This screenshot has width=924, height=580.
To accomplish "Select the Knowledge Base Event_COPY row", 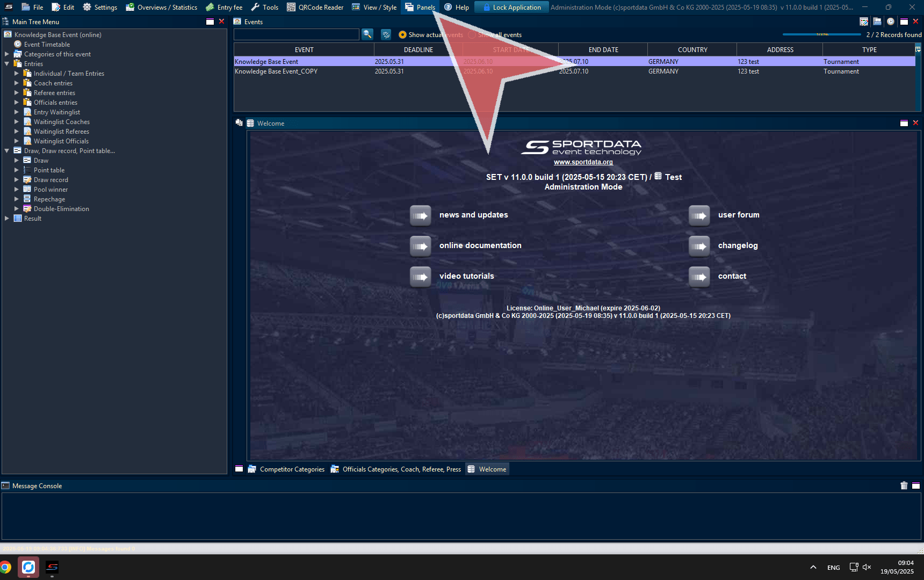I will click(276, 71).
